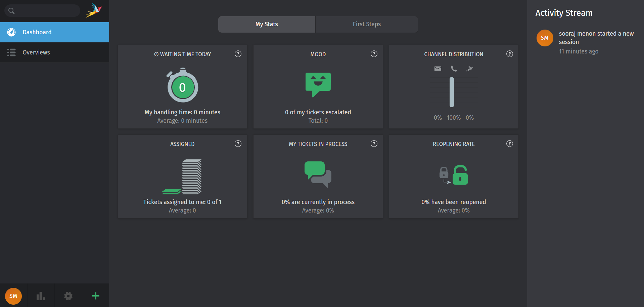Expand the Channel Distribution explanation

point(509,54)
